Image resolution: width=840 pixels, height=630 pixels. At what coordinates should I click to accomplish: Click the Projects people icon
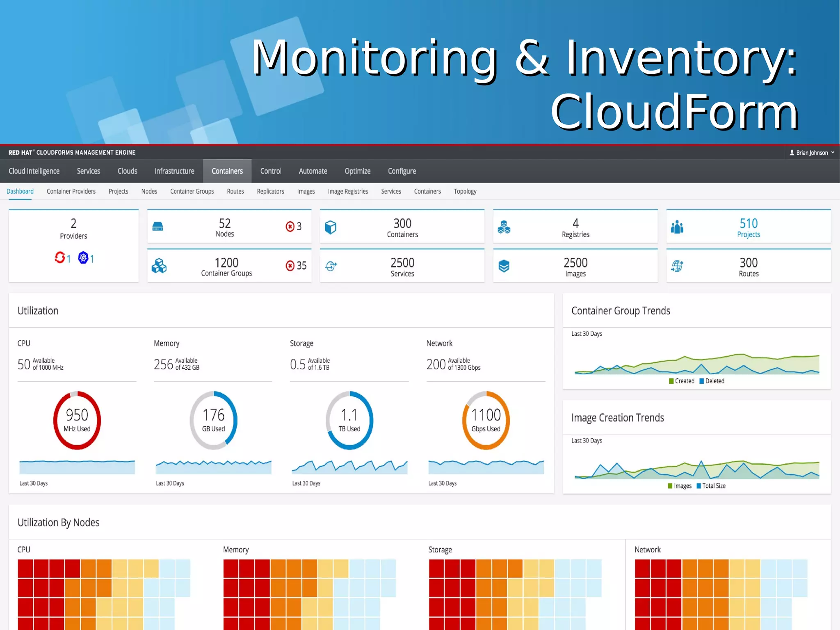tap(677, 227)
